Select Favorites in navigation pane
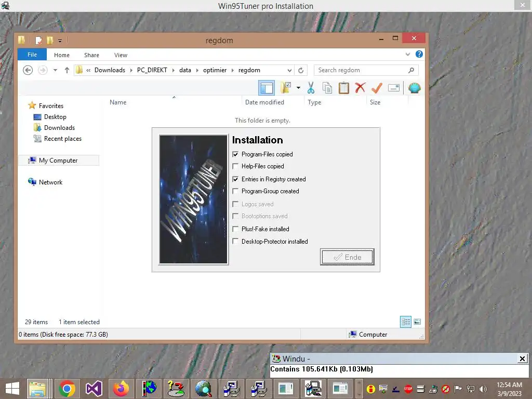 pos(51,106)
